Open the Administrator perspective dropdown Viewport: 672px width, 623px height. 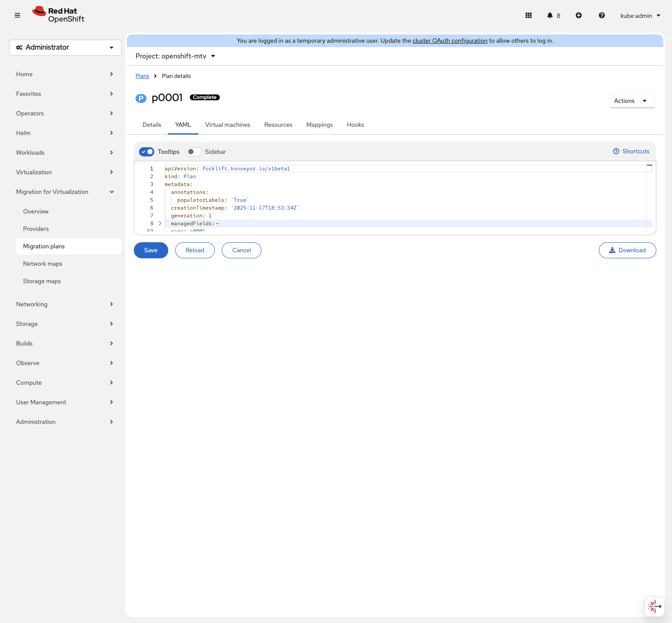click(65, 47)
